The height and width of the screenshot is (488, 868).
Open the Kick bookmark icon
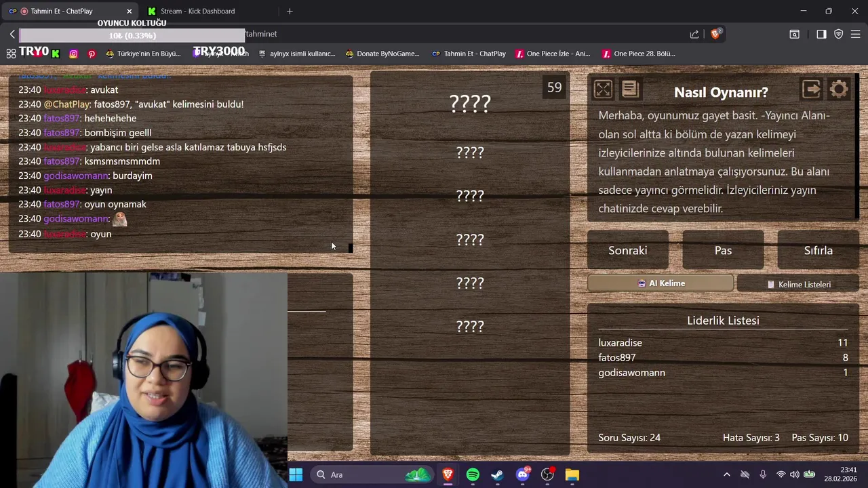[56, 54]
